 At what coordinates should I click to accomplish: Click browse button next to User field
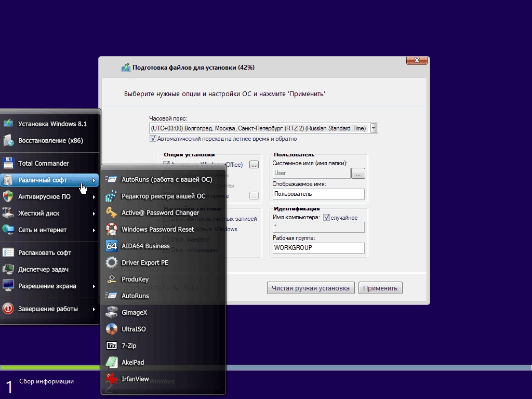click(x=358, y=173)
